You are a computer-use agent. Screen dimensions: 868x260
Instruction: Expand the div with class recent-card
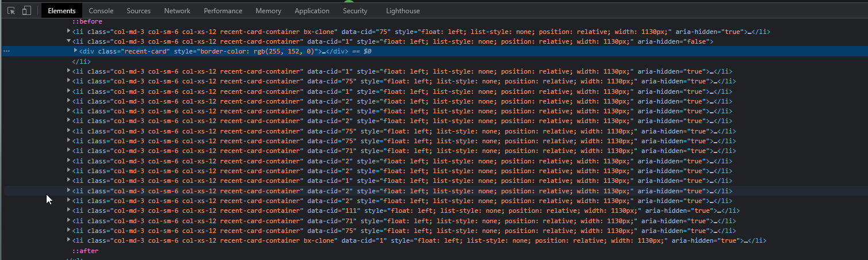tap(76, 51)
